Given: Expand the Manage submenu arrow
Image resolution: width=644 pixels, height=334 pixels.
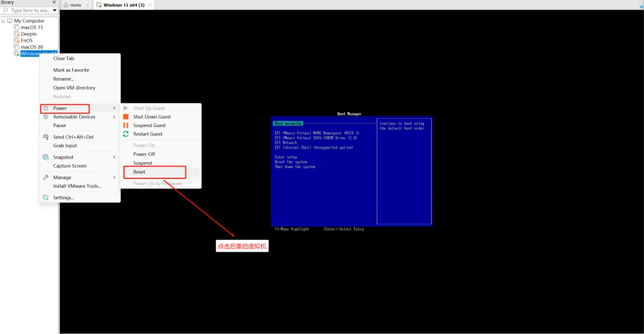Looking at the screenshot, I should tap(114, 177).
